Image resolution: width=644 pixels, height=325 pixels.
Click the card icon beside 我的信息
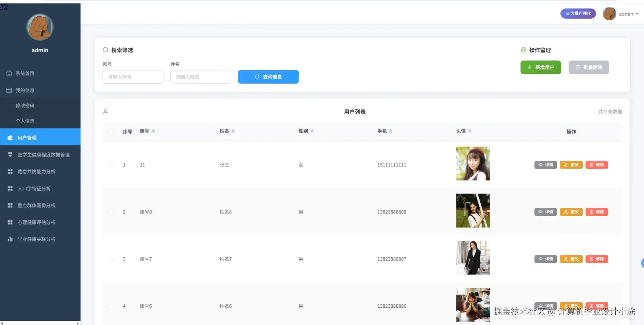click(x=9, y=90)
